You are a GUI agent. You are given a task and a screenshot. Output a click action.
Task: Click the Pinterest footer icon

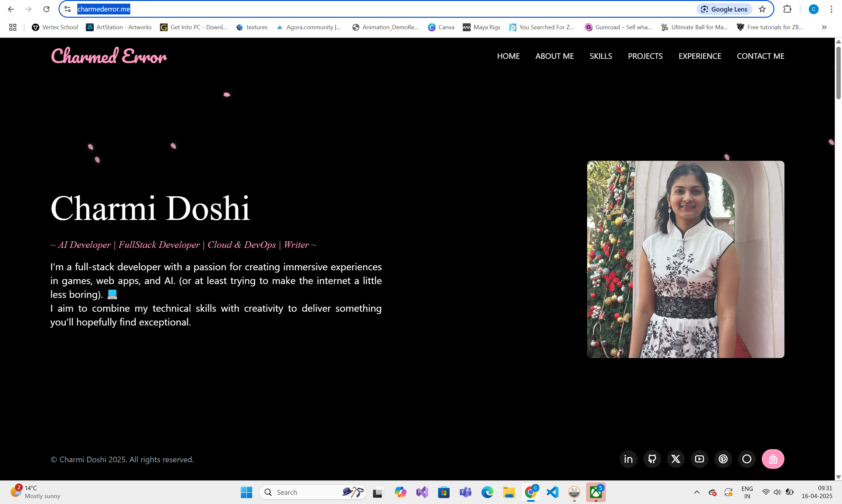coord(723,459)
